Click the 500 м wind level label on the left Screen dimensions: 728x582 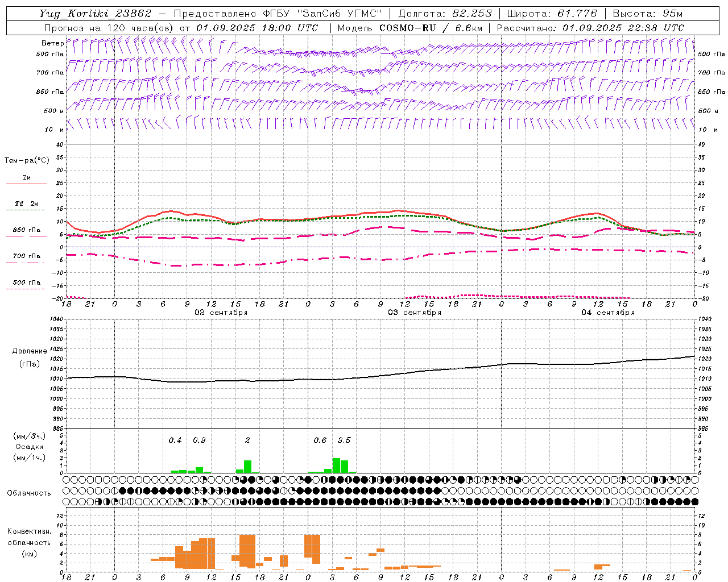(x=54, y=111)
